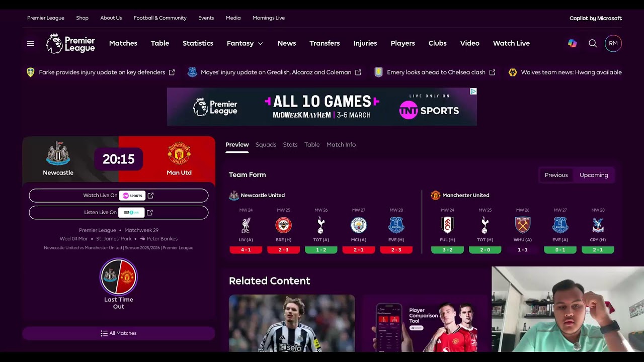Click the Video navigation item
The width and height of the screenshot is (644, 362).
pyautogui.click(x=470, y=43)
